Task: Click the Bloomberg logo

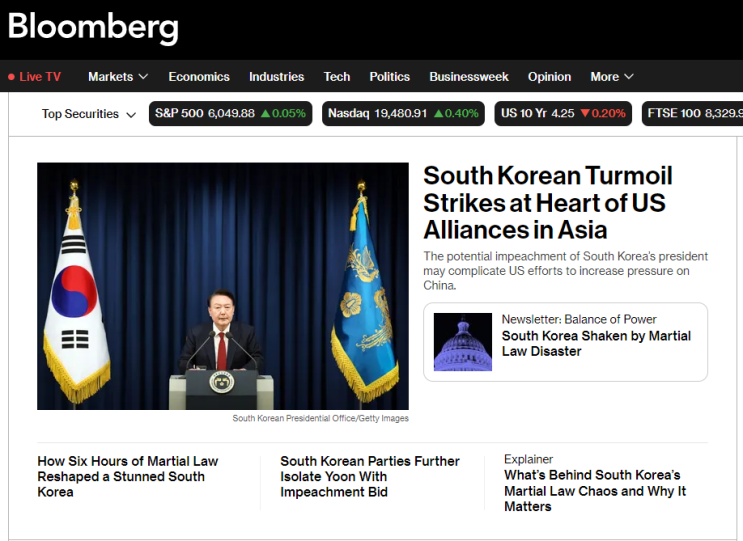Action: pos(93,27)
